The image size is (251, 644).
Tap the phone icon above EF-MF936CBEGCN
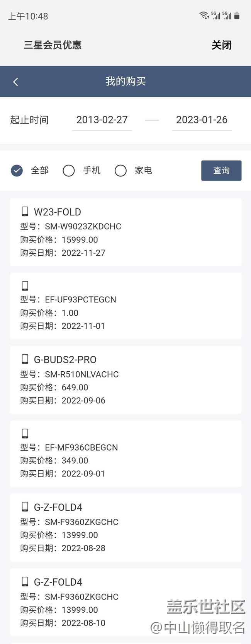coord(25,433)
